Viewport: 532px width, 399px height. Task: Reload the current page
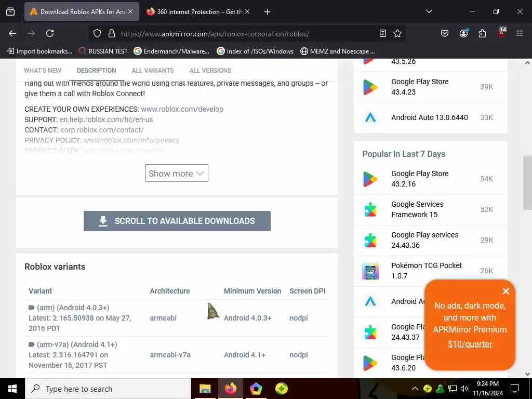50,33
